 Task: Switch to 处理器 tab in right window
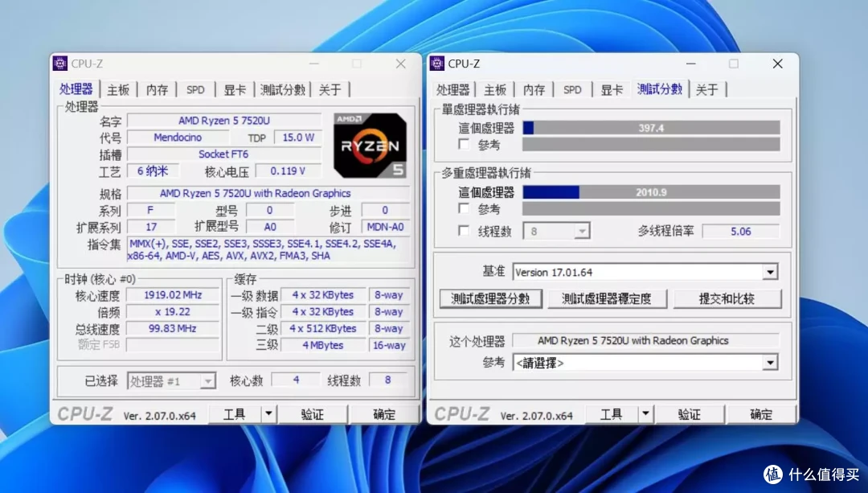(452, 90)
